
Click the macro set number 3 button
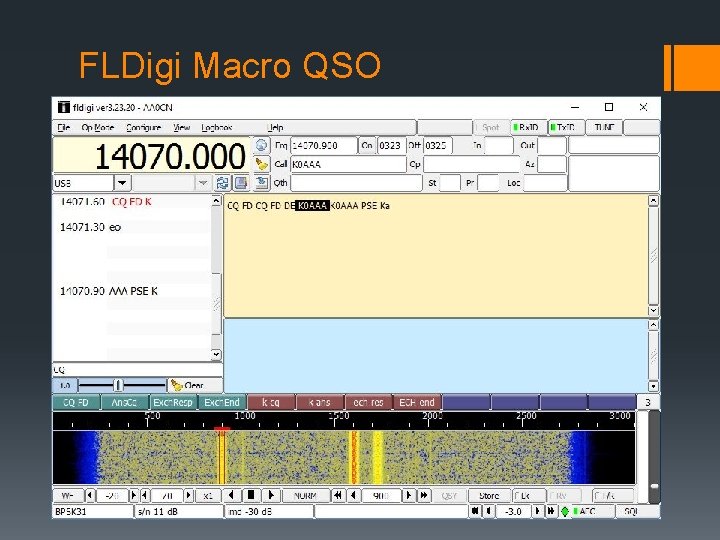click(x=648, y=402)
